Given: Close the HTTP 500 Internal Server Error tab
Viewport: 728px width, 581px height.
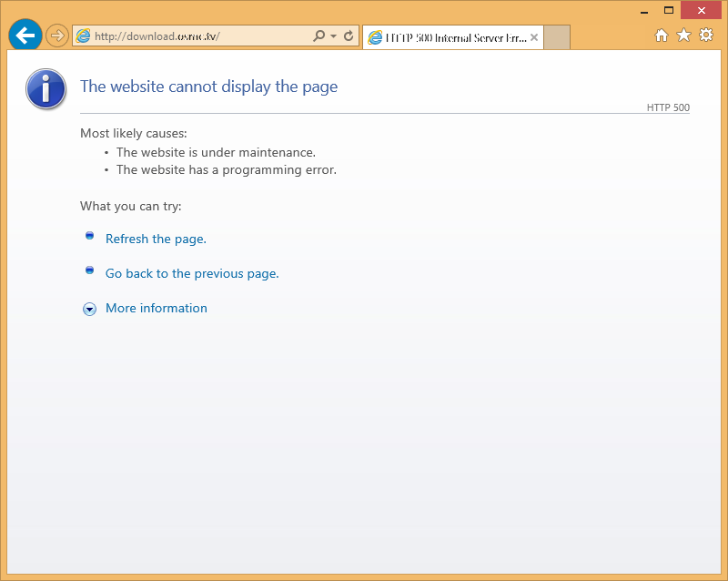Looking at the screenshot, I should coord(534,37).
